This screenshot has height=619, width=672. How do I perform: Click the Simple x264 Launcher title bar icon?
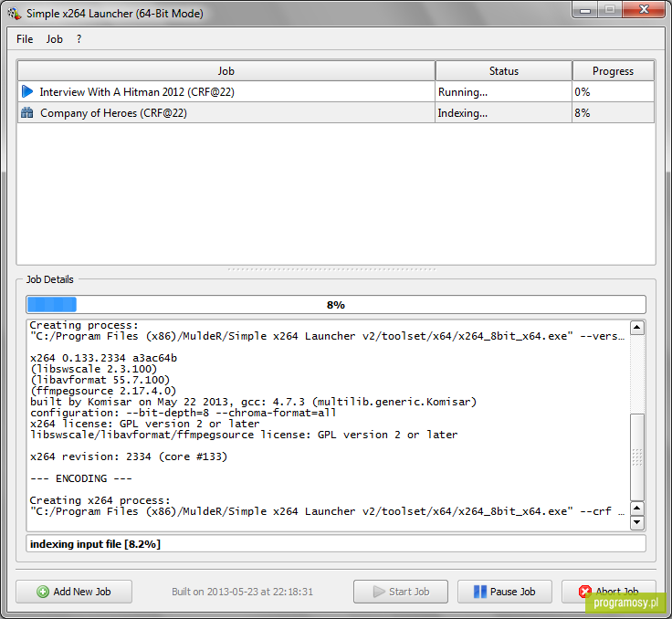click(14, 14)
